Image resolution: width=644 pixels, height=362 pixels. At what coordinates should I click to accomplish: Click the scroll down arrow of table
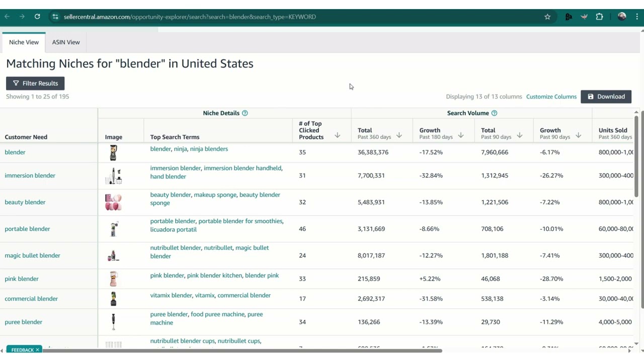tap(636, 344)
